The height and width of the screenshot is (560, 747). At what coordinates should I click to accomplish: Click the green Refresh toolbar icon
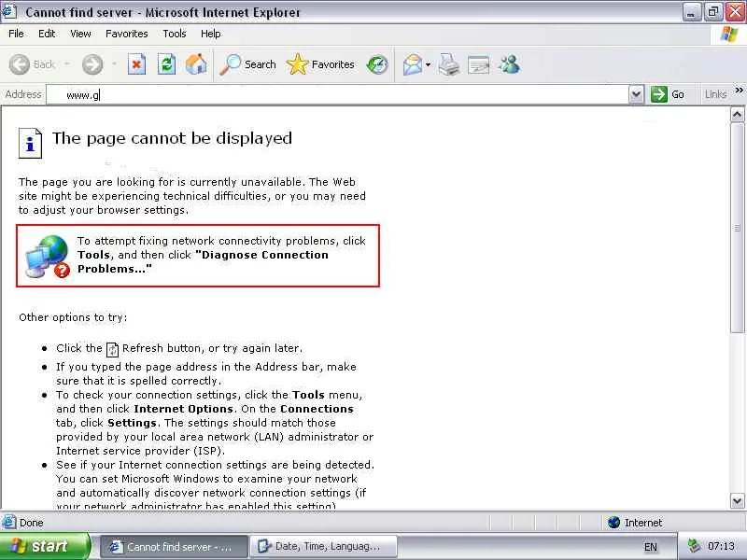click(166, 64)
